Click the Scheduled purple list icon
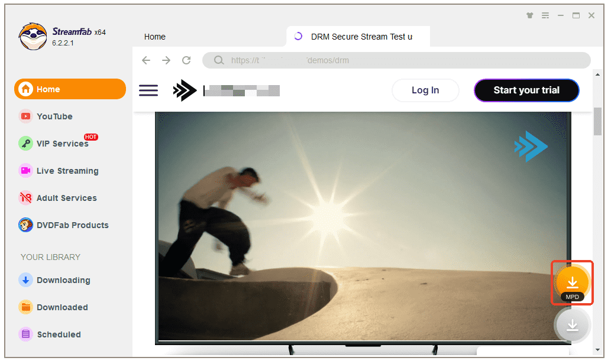Screen dimensions: 611x364 (25, 334)
